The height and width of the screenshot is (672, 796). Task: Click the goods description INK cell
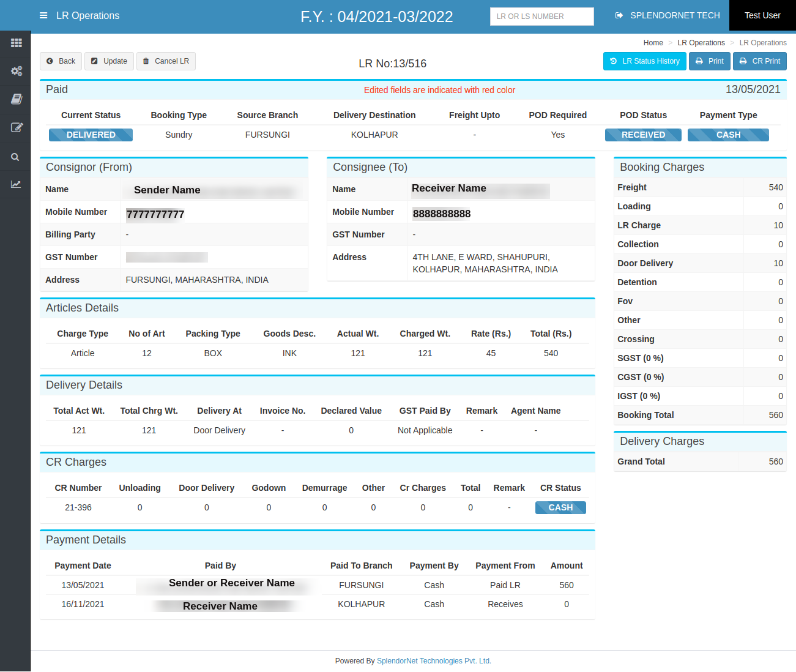coord(289,353)
